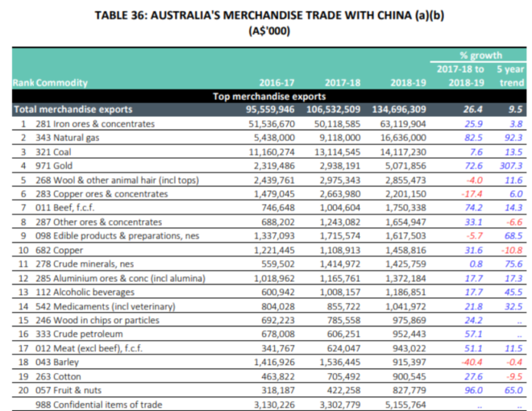Click copper trend figure -10.8
532x411 pixels.
click(512, 251)
